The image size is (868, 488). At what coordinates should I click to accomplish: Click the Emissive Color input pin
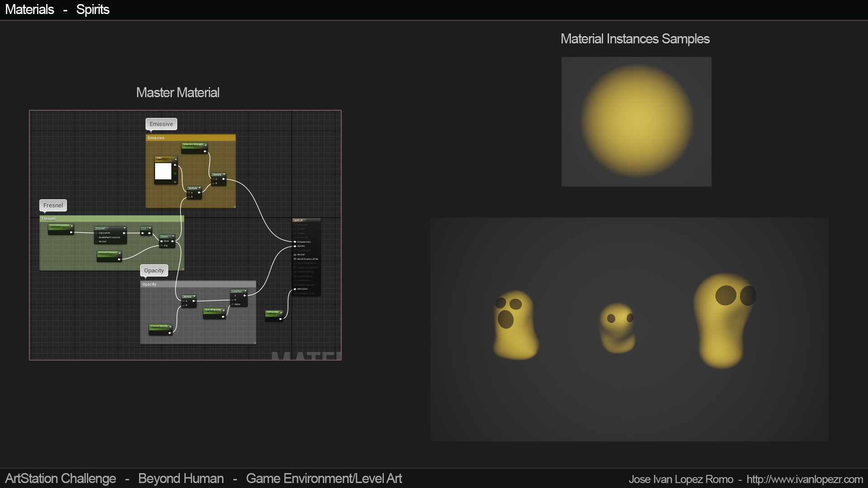pyautogui.click(x=295, y=242)
